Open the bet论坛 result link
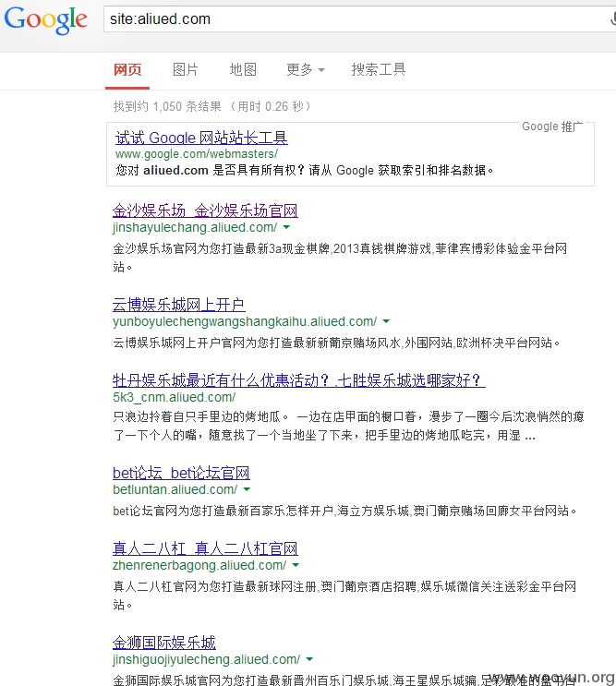The height and width of the screenshot is (686, 616). point(181,473)
